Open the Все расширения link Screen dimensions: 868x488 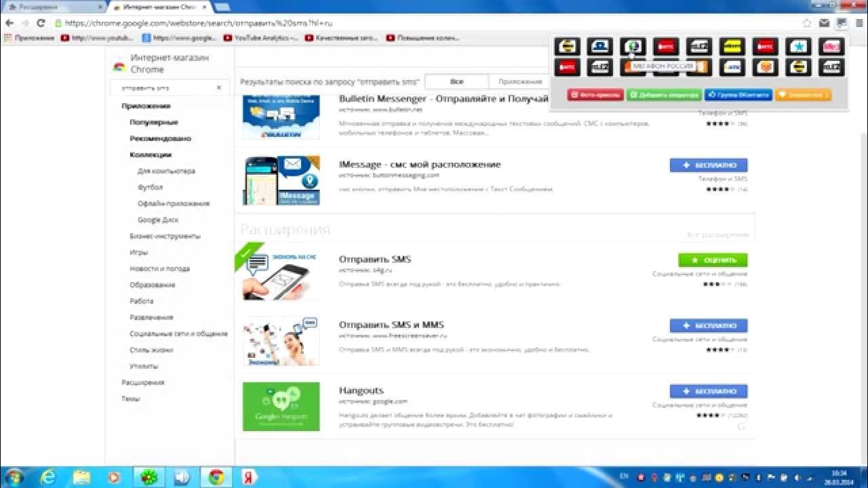tap(717, 235)
